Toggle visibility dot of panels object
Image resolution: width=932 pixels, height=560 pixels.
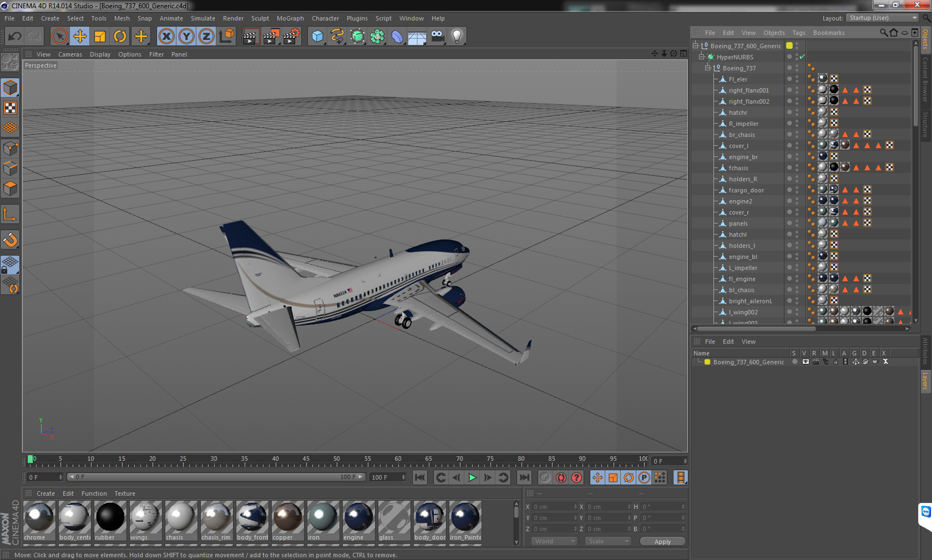(x=789, y=223)
